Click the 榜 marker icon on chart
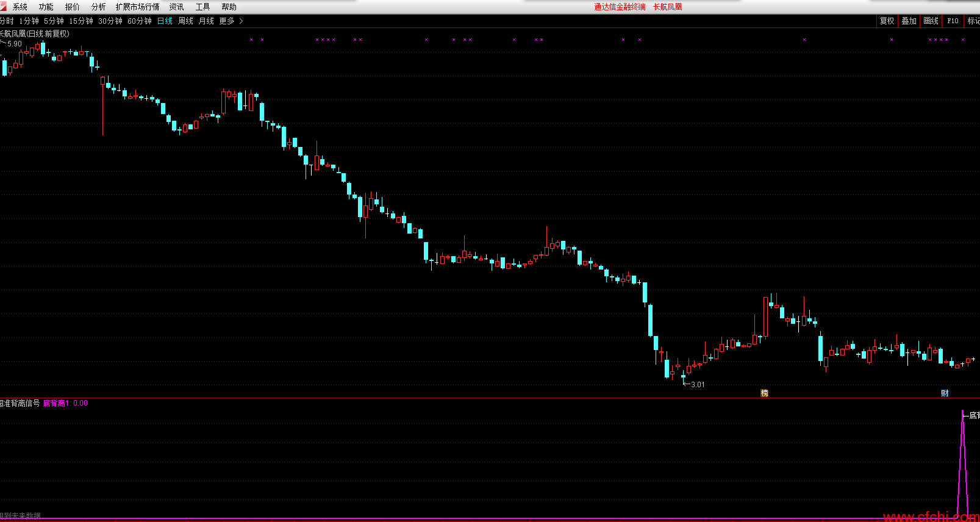The height and width of the screenshot is (522, 980). pos(764,393)
